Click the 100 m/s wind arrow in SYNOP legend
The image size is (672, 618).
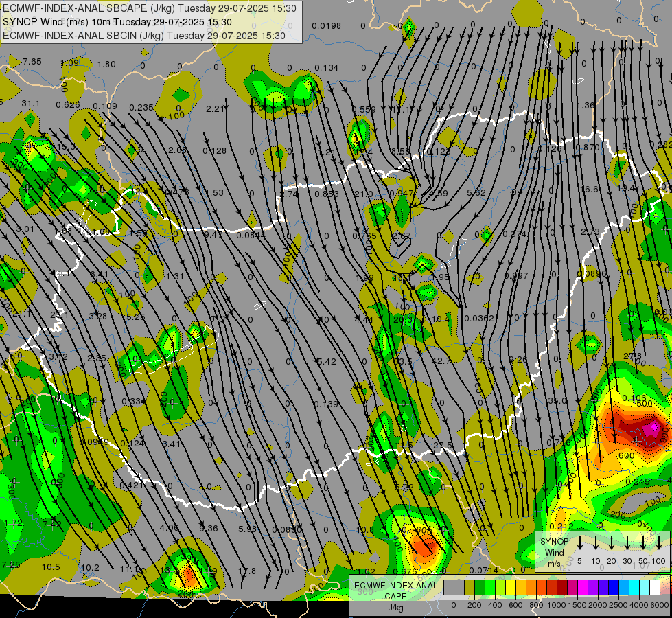[x=659, y=542]
